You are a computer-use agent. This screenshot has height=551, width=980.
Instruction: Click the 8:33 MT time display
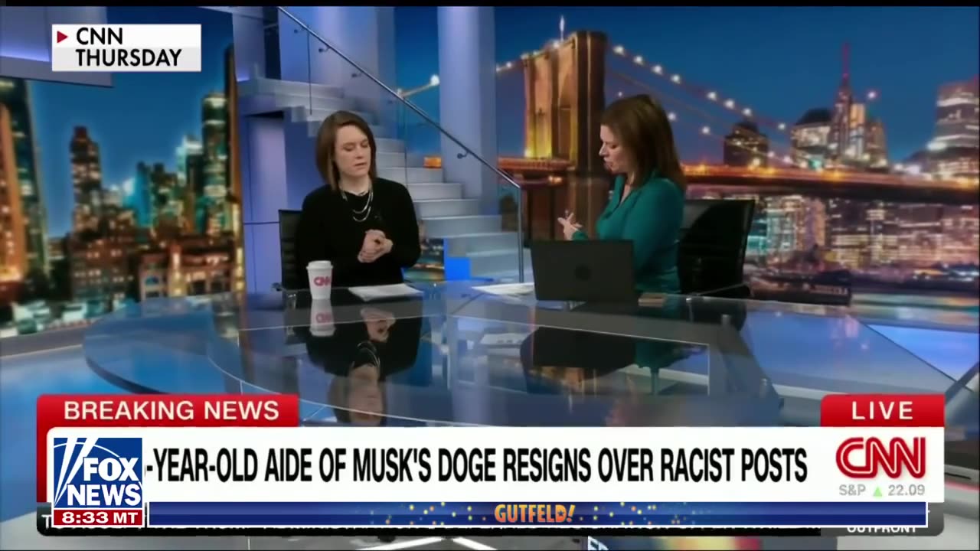97,518
